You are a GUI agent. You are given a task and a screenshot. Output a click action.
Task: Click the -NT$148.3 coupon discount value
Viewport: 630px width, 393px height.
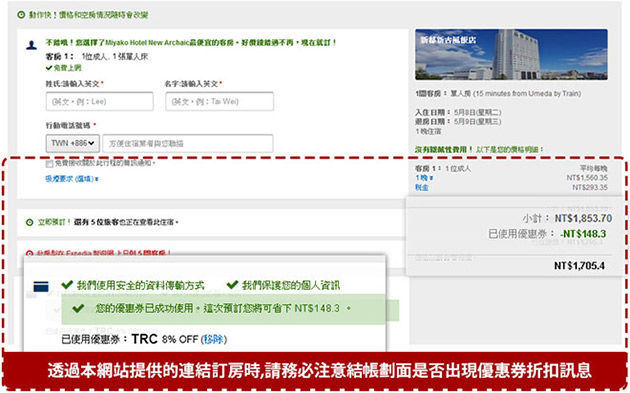point(583,233)
